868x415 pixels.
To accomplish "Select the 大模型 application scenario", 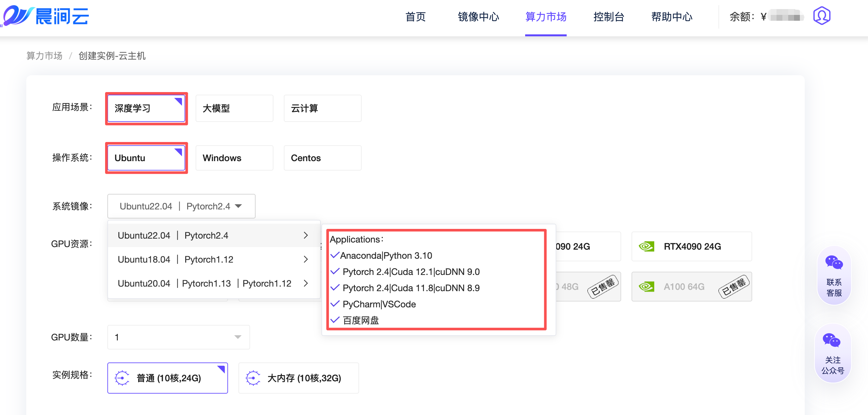I will pyautogui.click(x=234, y=108).
